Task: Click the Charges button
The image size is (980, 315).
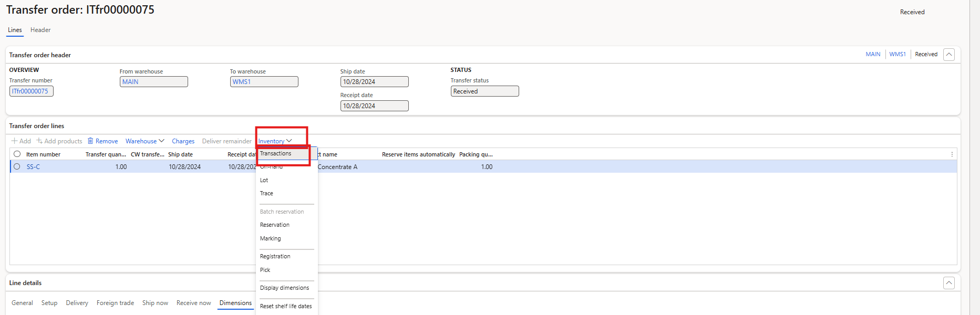Action: click(x=183, y=141)
